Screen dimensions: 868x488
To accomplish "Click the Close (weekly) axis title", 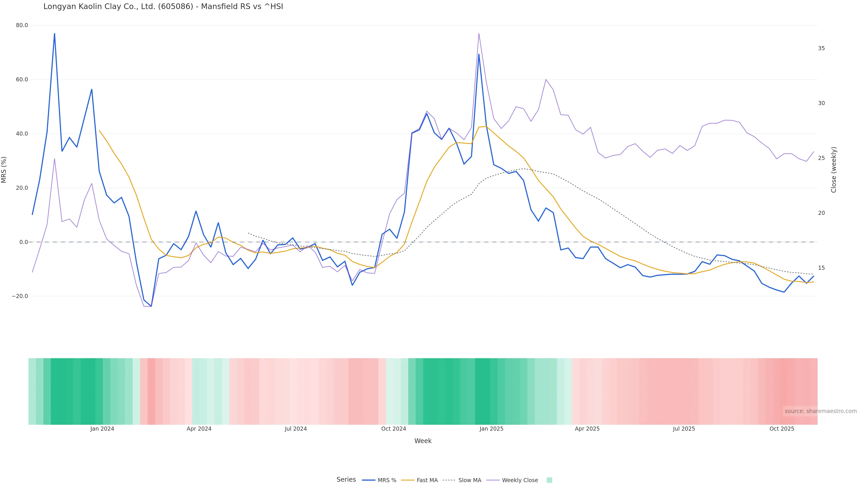I will coord(834,170).
